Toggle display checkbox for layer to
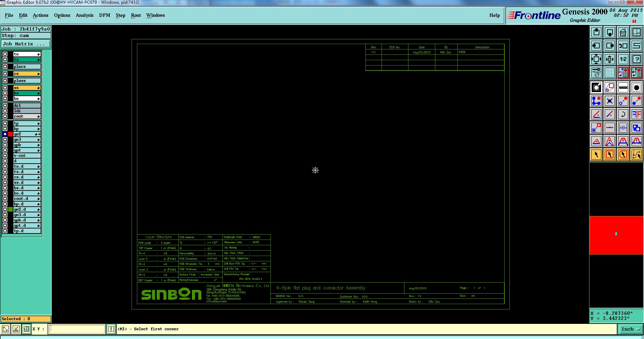 5,54
